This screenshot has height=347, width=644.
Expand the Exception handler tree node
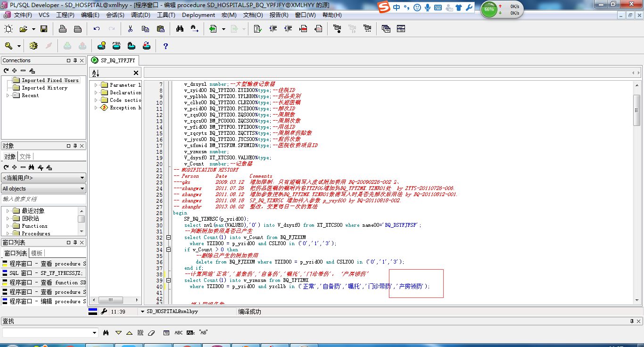(x=96, y=107)
